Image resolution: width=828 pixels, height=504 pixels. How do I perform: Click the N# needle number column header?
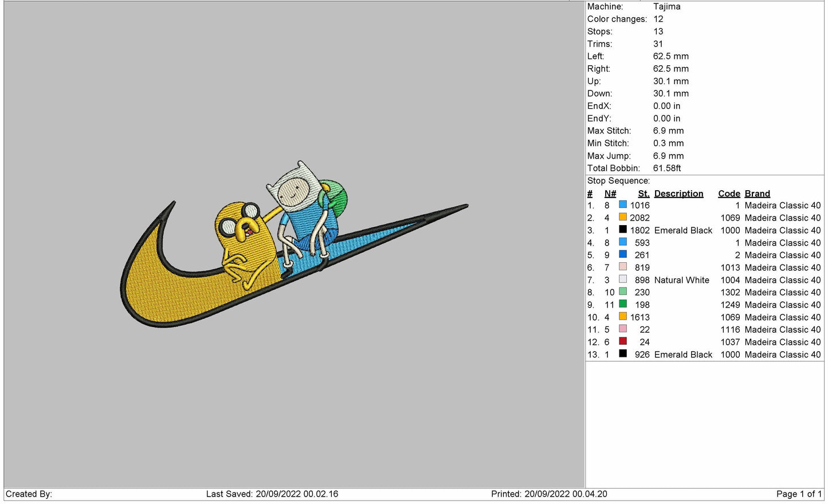pyautogui.click(x=610, y=194)
